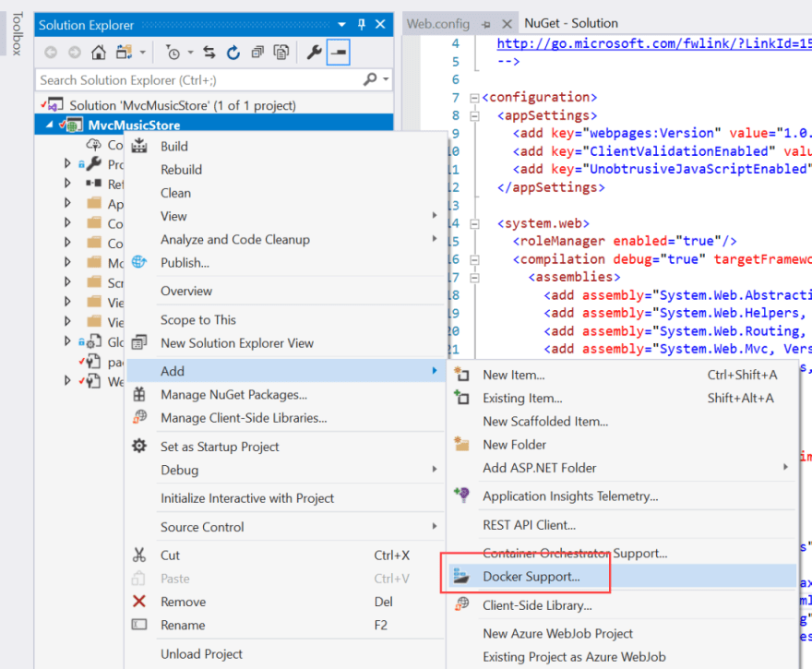Select Existing Item... in Add submenu
This screenshot has width=812, height=669.
point(623,399)
